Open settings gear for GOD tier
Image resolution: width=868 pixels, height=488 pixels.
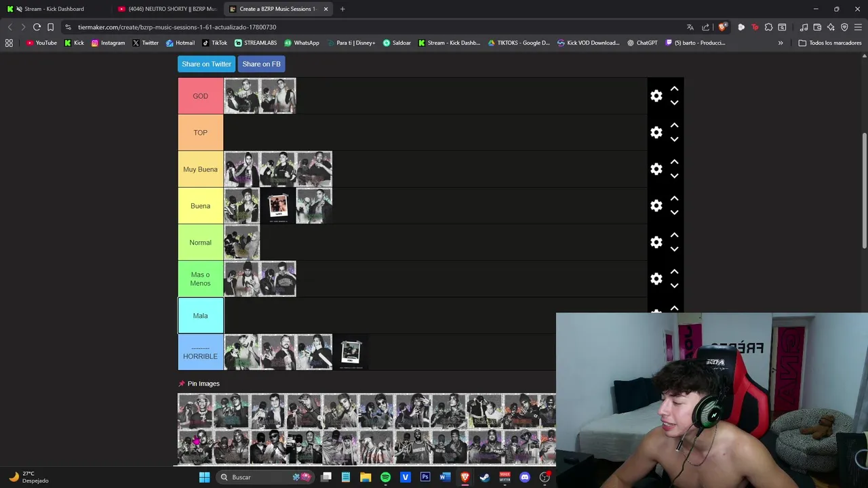point(656,96)
